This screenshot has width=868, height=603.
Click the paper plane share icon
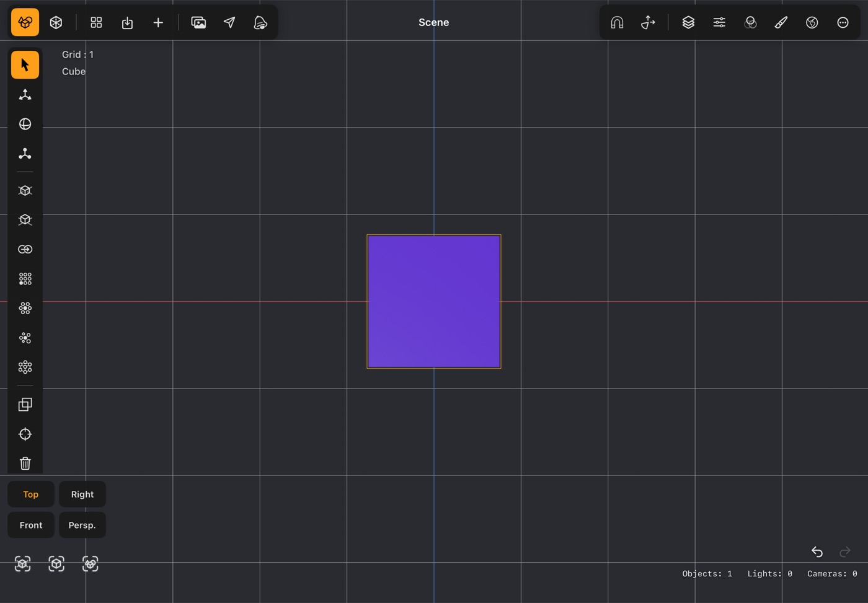click(229, 22)
